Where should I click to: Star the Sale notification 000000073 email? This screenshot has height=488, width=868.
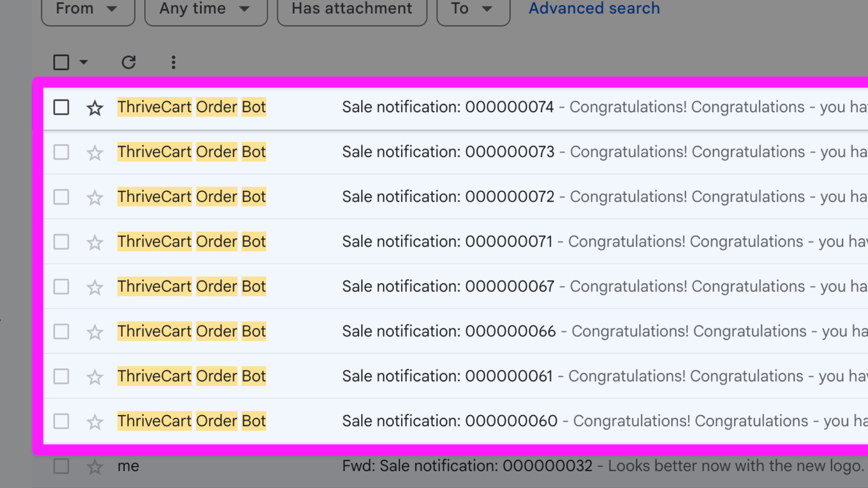[95, 153]
